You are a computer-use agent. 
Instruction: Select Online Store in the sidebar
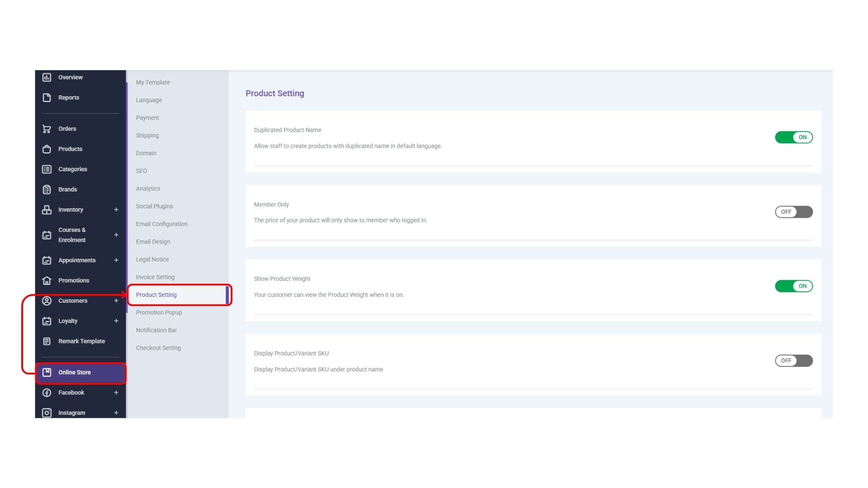(x=80, y=373)
